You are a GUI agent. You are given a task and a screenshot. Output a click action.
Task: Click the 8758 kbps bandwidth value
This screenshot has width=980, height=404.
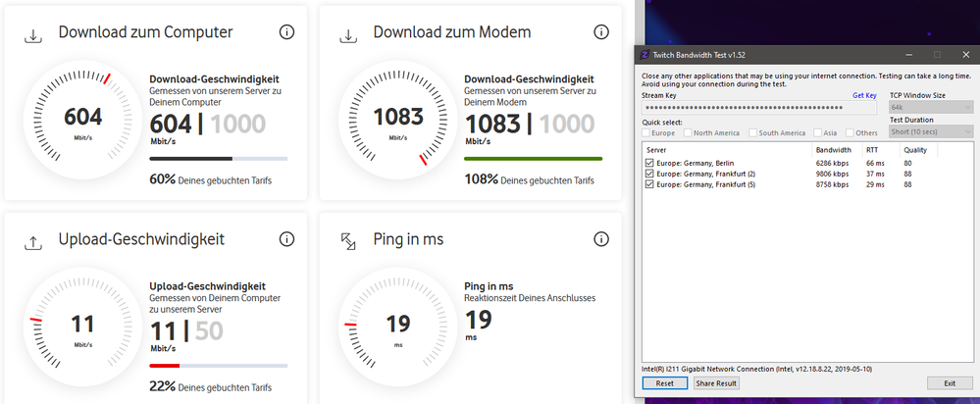(832, 184)
